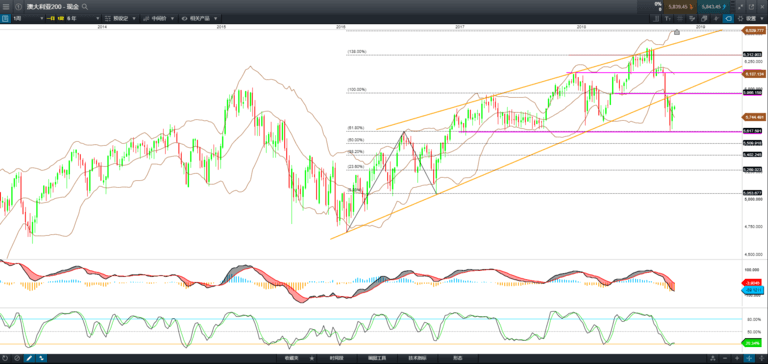
Task: Open the instrument info circle icon
Action: (x=18, y=7)
